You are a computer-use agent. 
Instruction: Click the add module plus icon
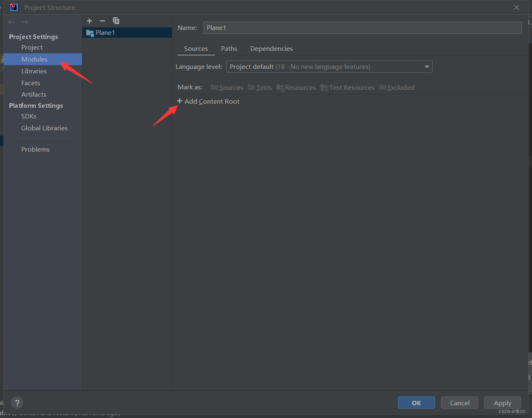point(89,21)
